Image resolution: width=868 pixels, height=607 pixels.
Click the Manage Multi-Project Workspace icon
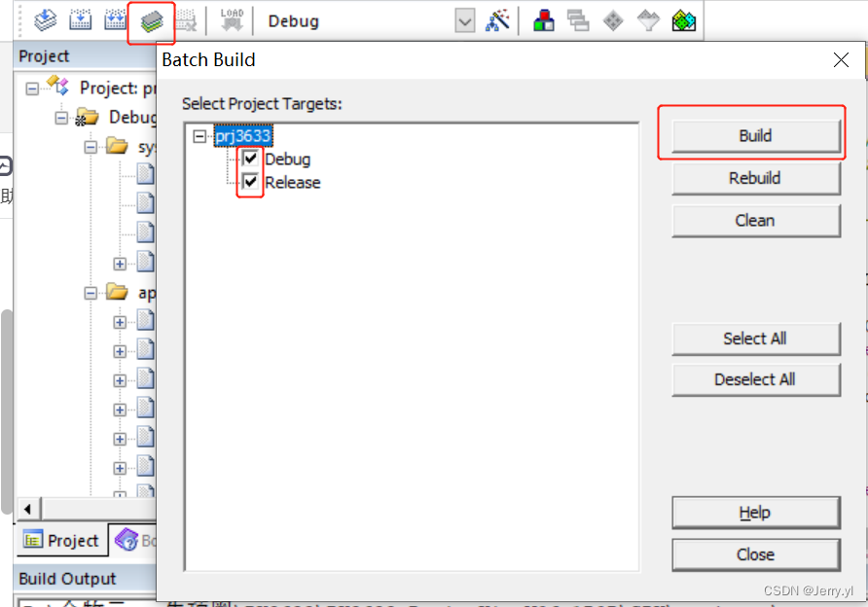(578, 21)
